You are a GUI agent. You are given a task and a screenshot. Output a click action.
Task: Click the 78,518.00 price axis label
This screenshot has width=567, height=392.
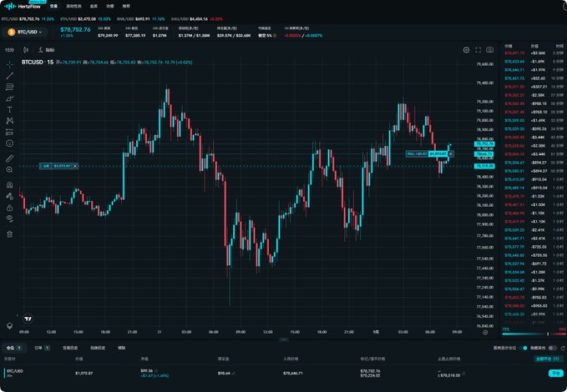[x=484, y=166]
